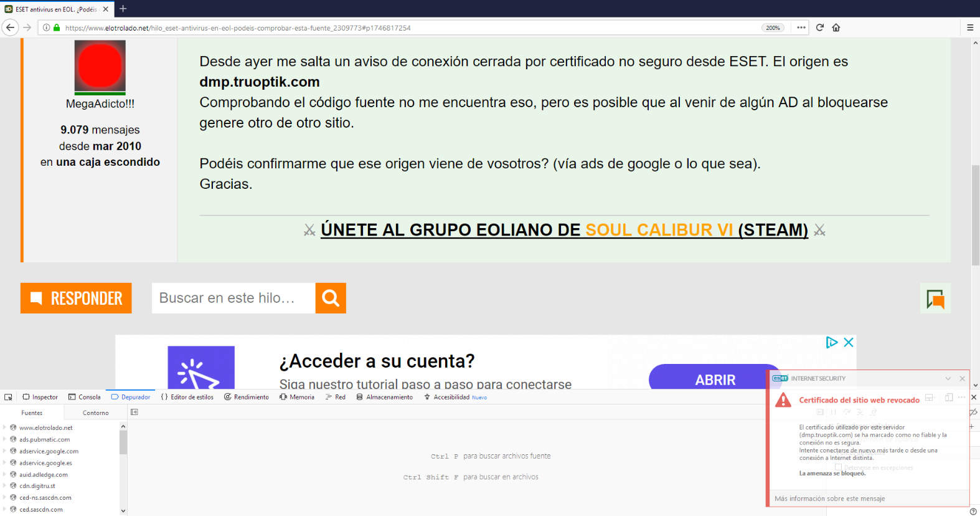Click the orange speech-bubble thread icon

[x=935, y=299]
